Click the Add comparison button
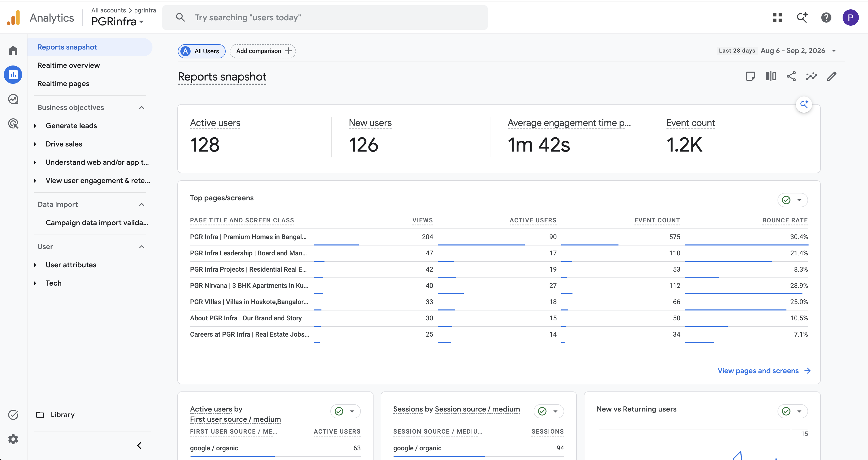 263,51
